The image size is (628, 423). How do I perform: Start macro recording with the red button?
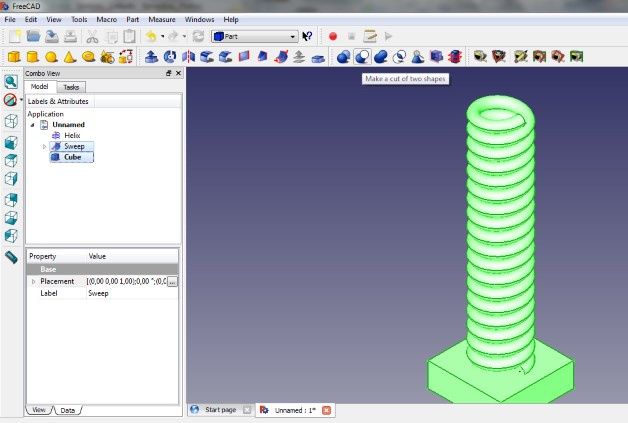tap(332, 36)
